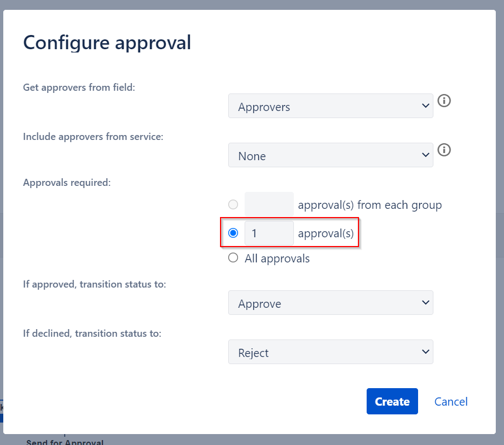Click the chevron on the Approvers dropdown

[x=425, y=106]
